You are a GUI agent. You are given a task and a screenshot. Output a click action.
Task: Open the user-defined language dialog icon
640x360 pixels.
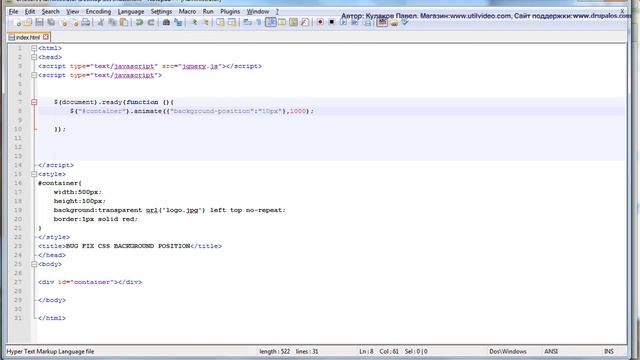pyautogui.click(x=282, y=22)
